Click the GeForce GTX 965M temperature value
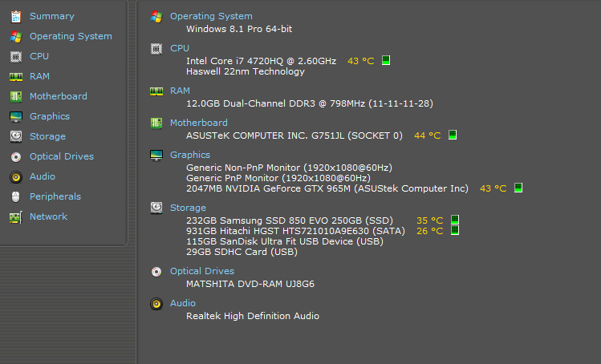This screenshot has width=601, height=364. tap(493, 188)
